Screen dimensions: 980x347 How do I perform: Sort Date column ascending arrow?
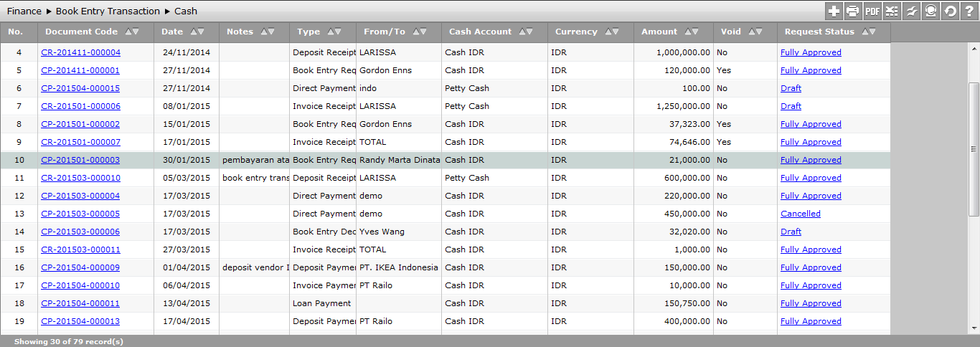tap(193, 32)
